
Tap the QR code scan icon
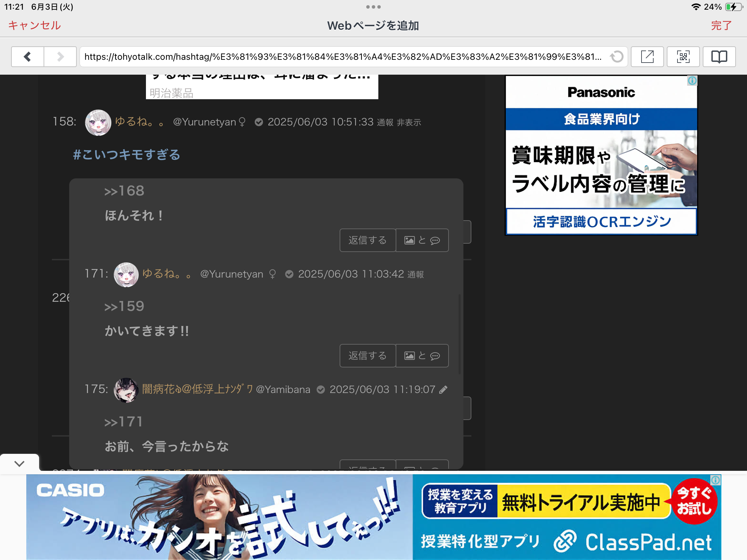point(683,57)
